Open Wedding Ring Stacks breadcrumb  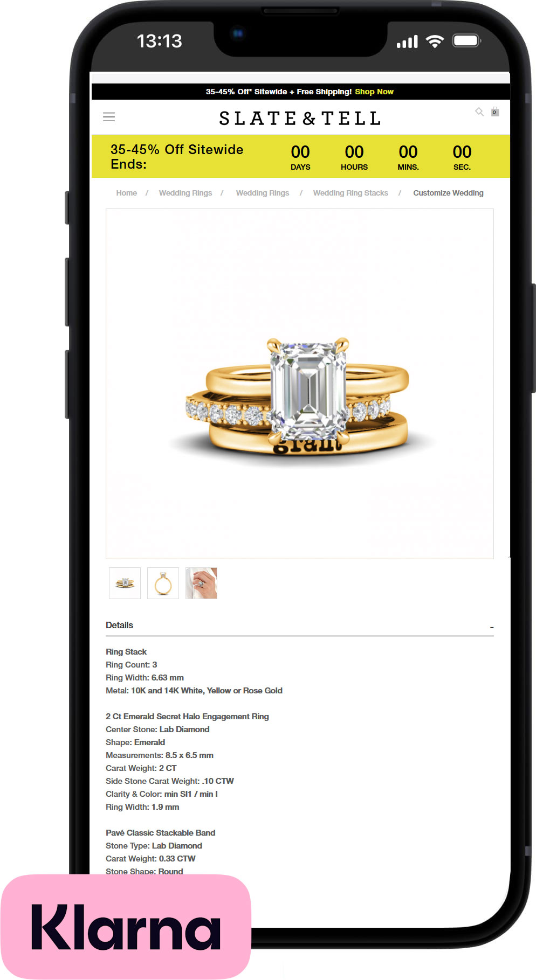point(351,193)
